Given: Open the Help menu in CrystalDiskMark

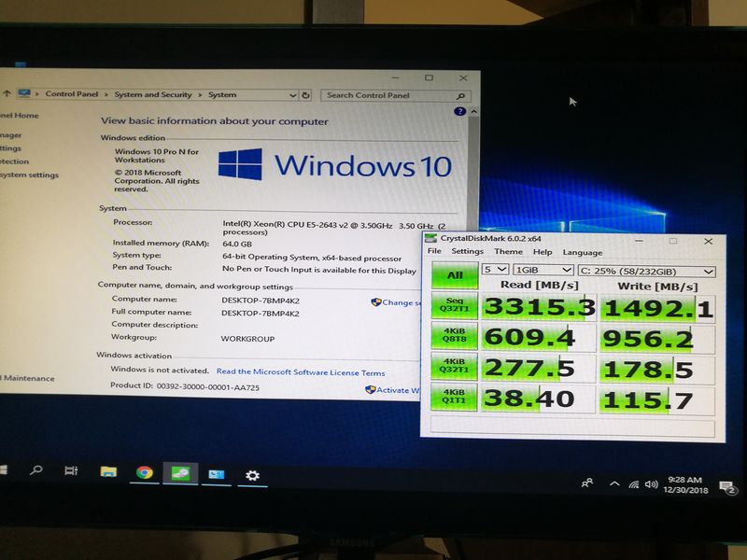Looking at the screenshot, I should [543, 252].
